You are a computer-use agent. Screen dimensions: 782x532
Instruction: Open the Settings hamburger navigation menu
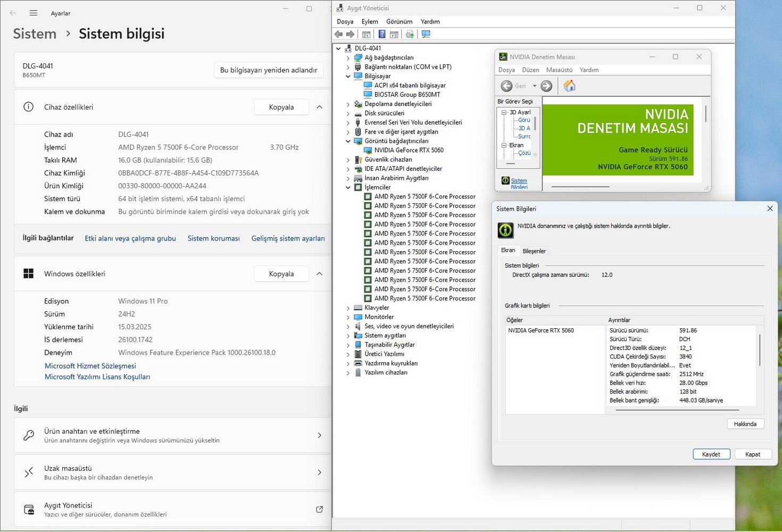click(x=34, y=13)
